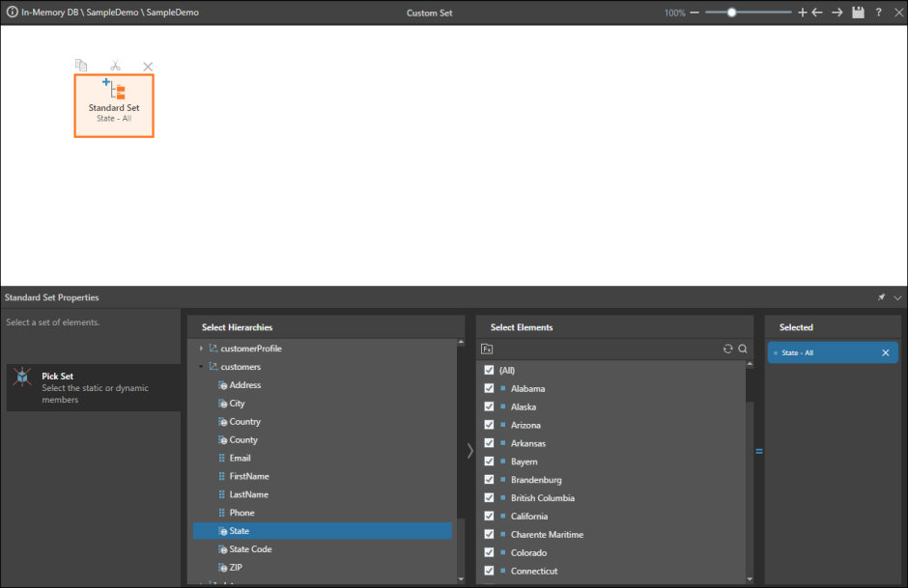Uncheck the Bayern element
Image resolution: width=908 pixels, height=588 pixels.
489,462
